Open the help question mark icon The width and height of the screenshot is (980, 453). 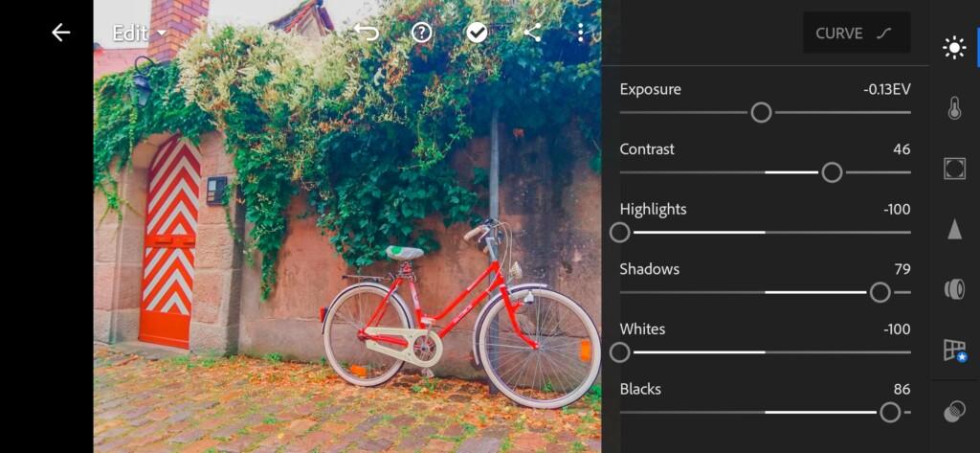(422, 33)
